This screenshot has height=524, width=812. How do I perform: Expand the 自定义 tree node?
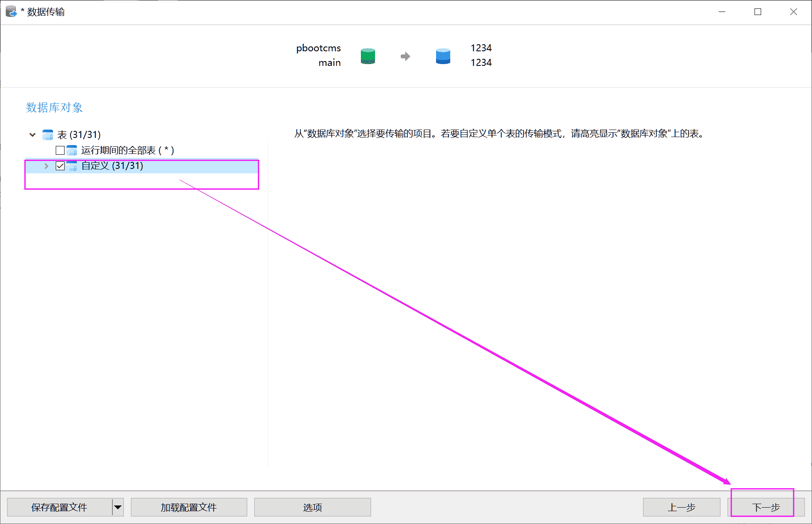click(x=46, y=166)
